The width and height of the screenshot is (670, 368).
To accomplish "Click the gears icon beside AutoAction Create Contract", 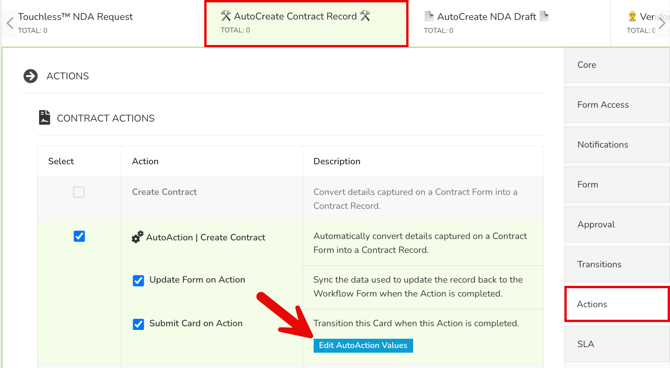I will click(x=137, y=237).
